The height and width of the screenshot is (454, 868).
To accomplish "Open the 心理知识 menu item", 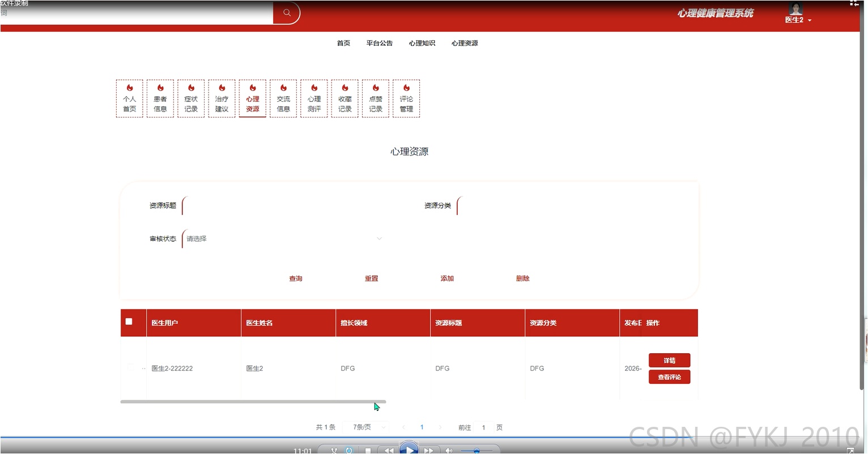I will point(422,43).
